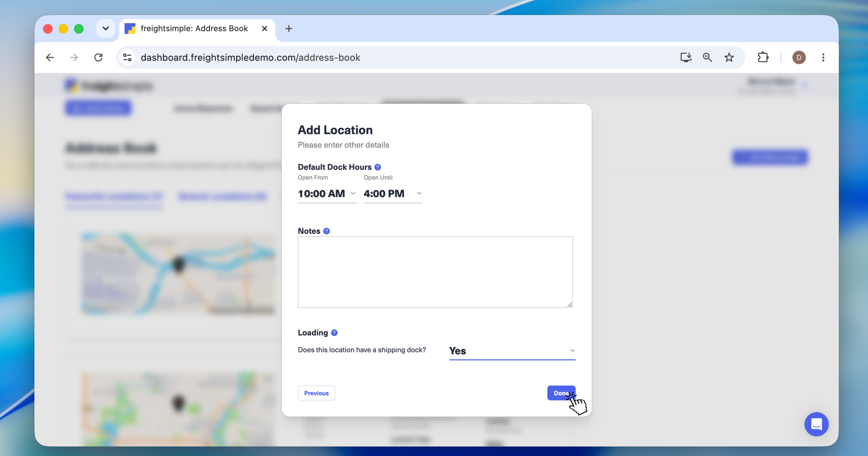
Task: Reload the page
Action: 98,58
